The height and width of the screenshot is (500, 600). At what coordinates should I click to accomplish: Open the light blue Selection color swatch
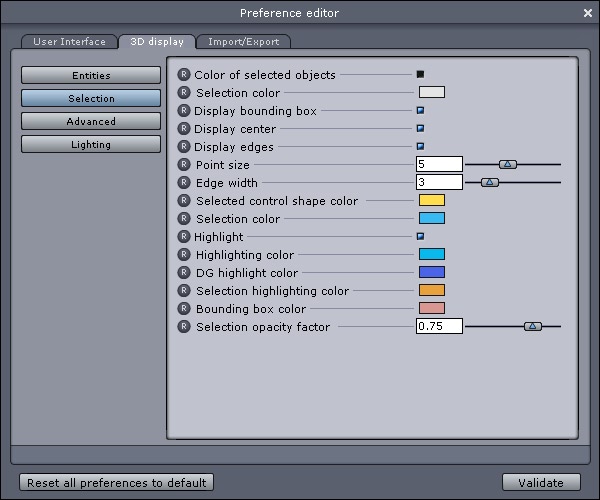coord(432,218)
